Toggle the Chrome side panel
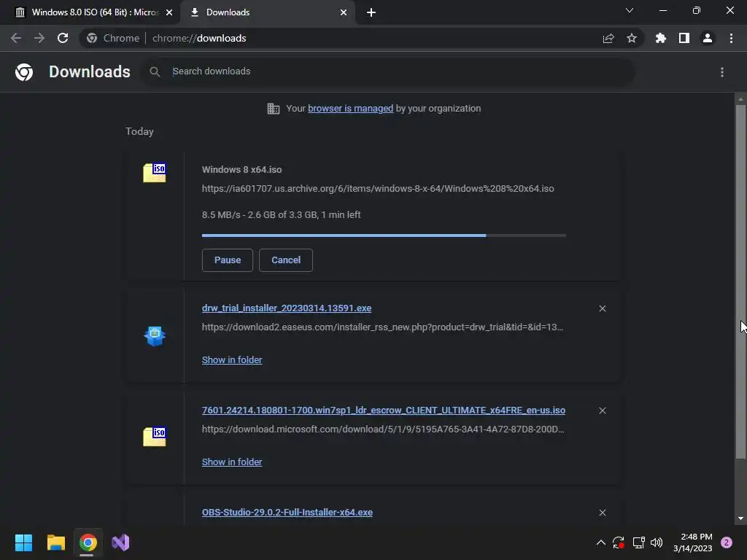Viewport: 747px width, 560px height. pyautogui.click(x=684, y=38)
